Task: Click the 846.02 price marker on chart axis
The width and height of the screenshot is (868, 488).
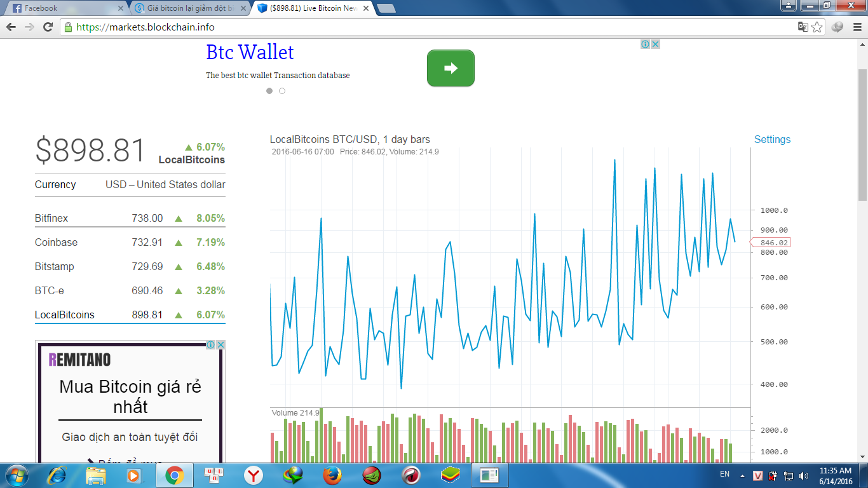Action: (771, 243)
